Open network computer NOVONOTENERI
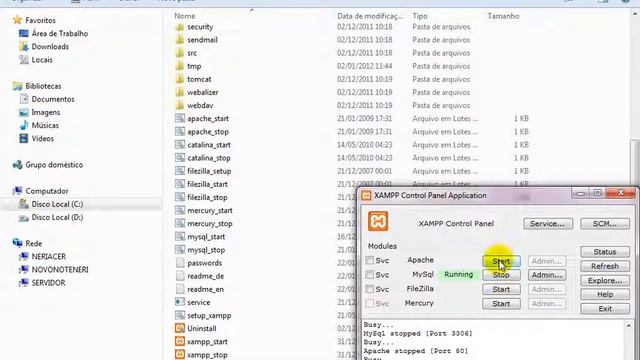Image resolution: width=640 pixels, height=360 pixels. coord(60,269)
